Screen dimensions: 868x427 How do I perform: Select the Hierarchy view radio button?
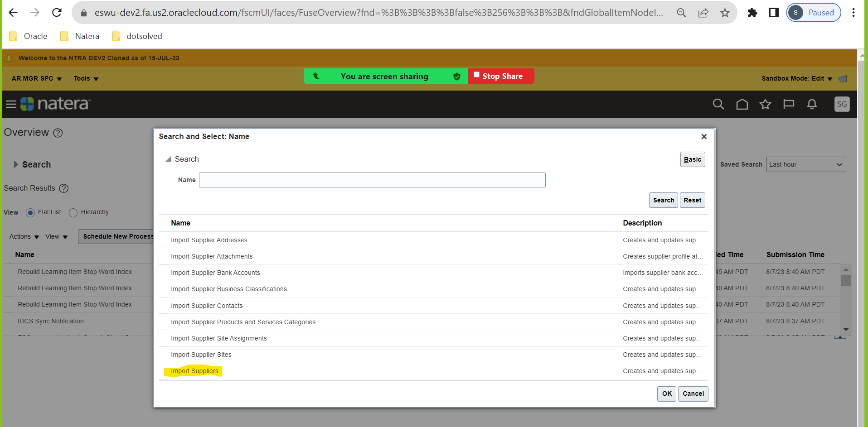tap(73, 212)
